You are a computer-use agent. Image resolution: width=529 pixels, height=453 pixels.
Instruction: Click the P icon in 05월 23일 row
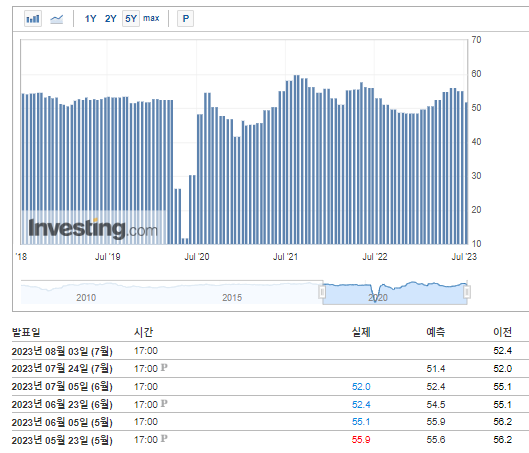pyautogui.click(x=164, y=439)
